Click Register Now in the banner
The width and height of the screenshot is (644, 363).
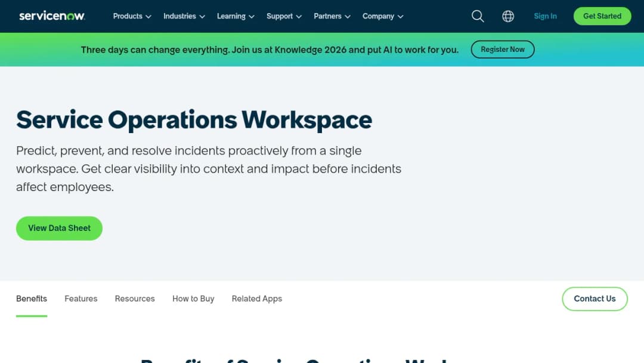(503, 50)
